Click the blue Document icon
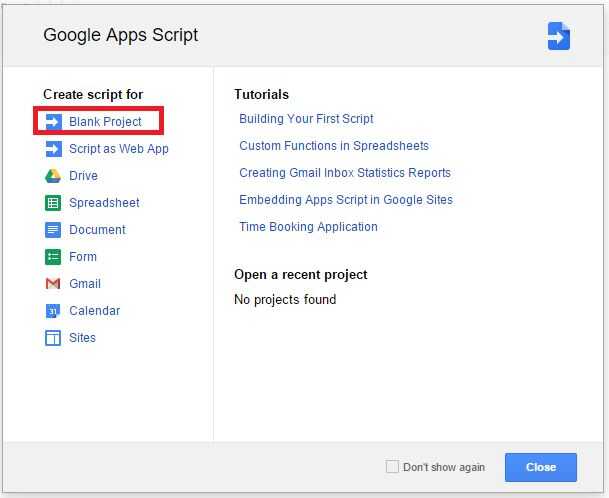Image resolution: width=609 pixels, height=498 pixels. tap(53, 230)
